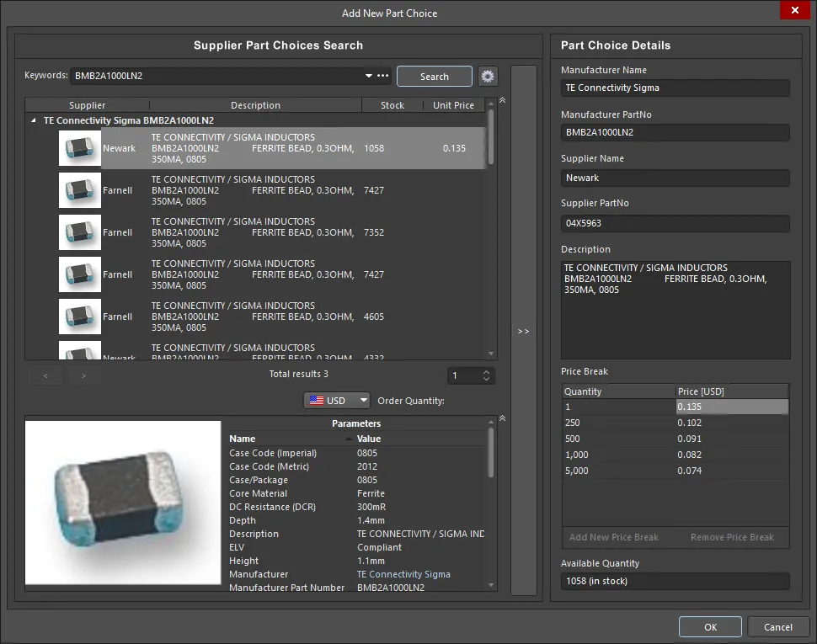Select price break quantity 250 row
The width and height of the screenshot is (817, 644).
click(675, 423)
